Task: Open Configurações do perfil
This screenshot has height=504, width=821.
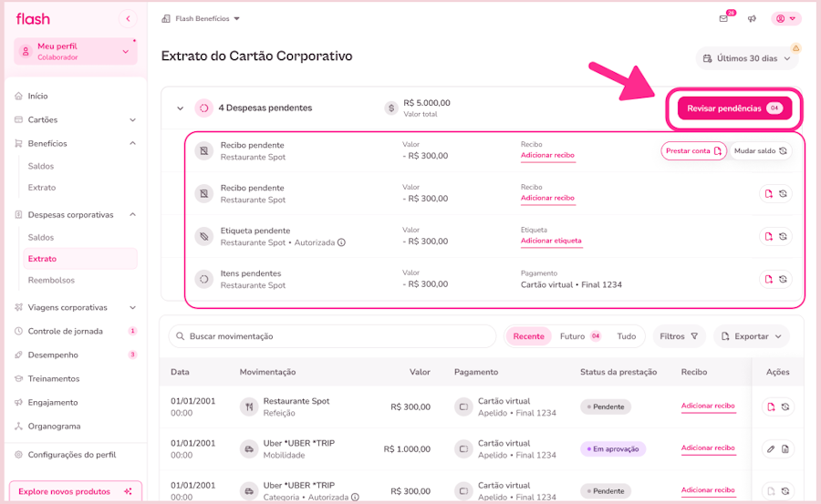Action: 72,455
